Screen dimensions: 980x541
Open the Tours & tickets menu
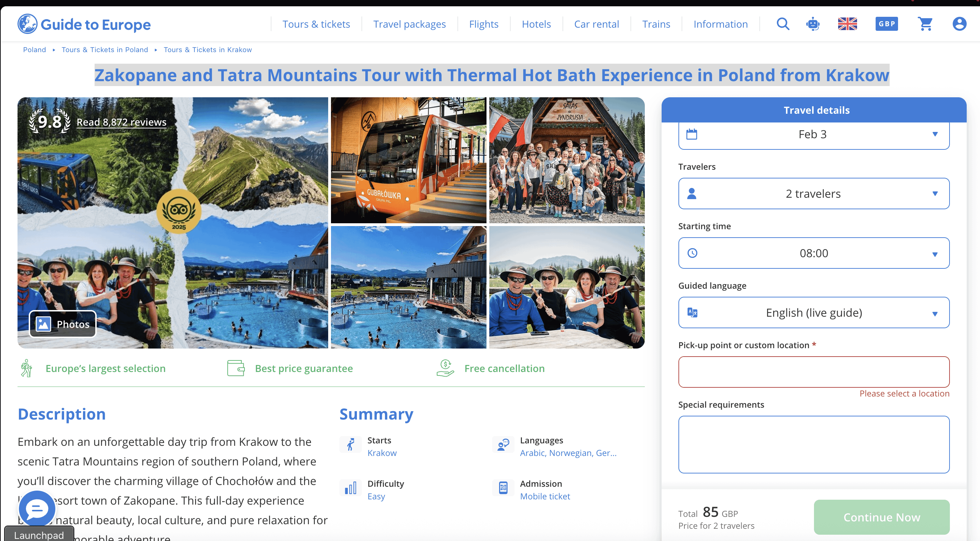point(316,24)
